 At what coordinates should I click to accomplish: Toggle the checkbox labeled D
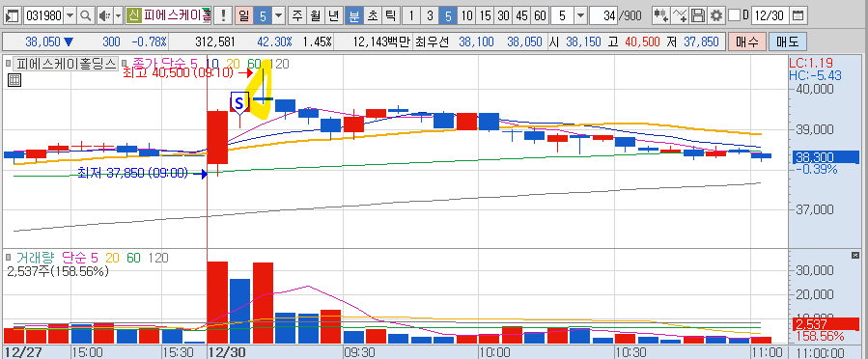(x=734, y=15)
